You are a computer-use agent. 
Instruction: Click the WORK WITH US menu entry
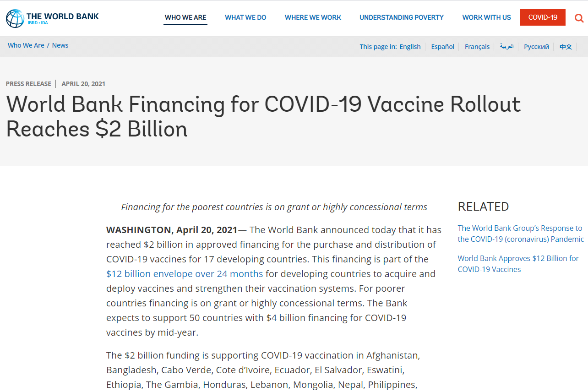(x=486, y=17)
